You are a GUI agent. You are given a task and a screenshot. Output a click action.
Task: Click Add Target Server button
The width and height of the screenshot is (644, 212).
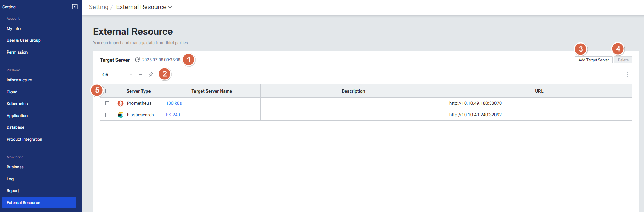593,60
